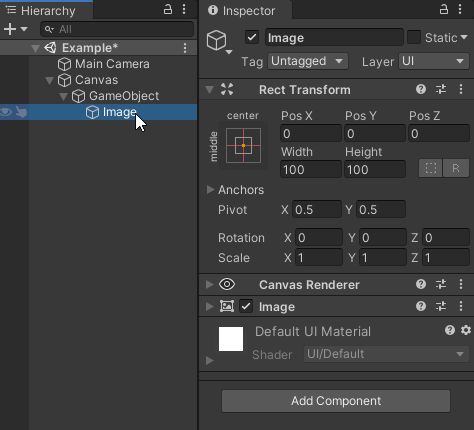This screenshot has width=474, height=430.
Task: Click the Inspector lock icon
Action: 444,9
